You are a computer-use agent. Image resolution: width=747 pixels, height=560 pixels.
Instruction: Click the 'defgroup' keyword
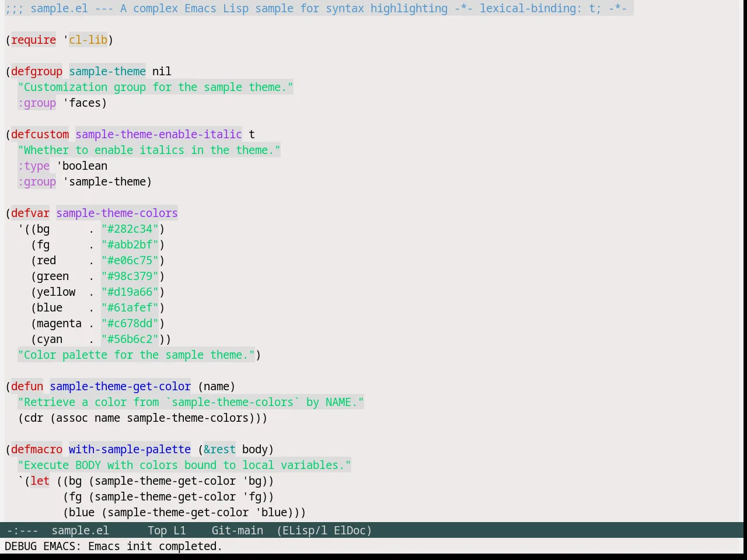tap(37, 71)
